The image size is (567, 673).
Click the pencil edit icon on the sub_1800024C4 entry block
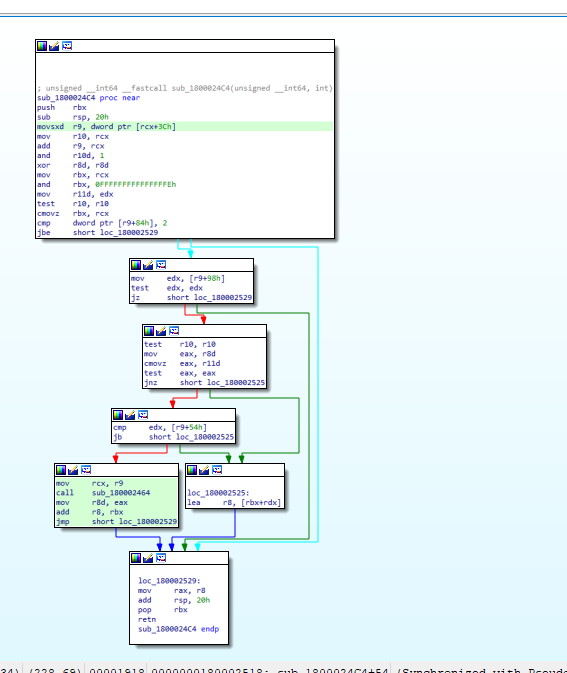tap(54, 46)
